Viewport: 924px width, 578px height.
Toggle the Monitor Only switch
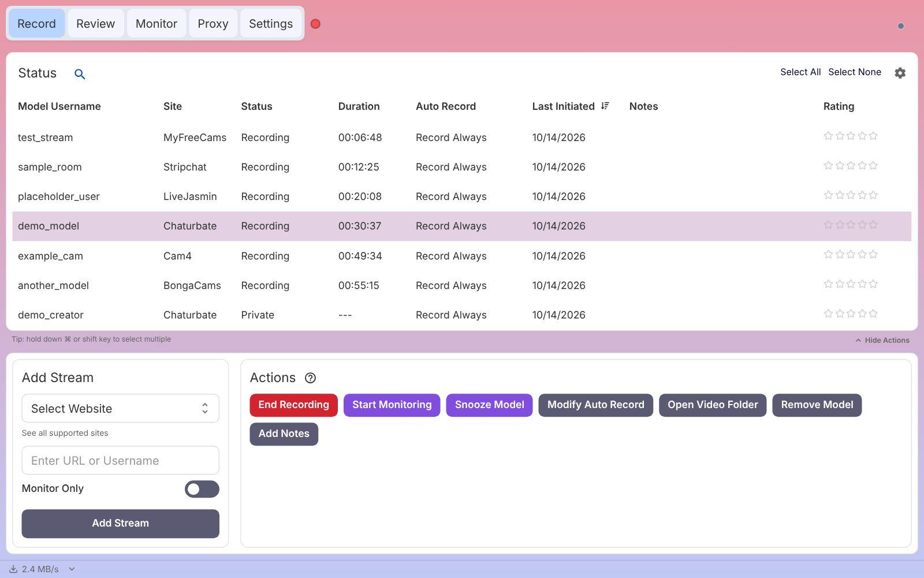click(202, 489)
